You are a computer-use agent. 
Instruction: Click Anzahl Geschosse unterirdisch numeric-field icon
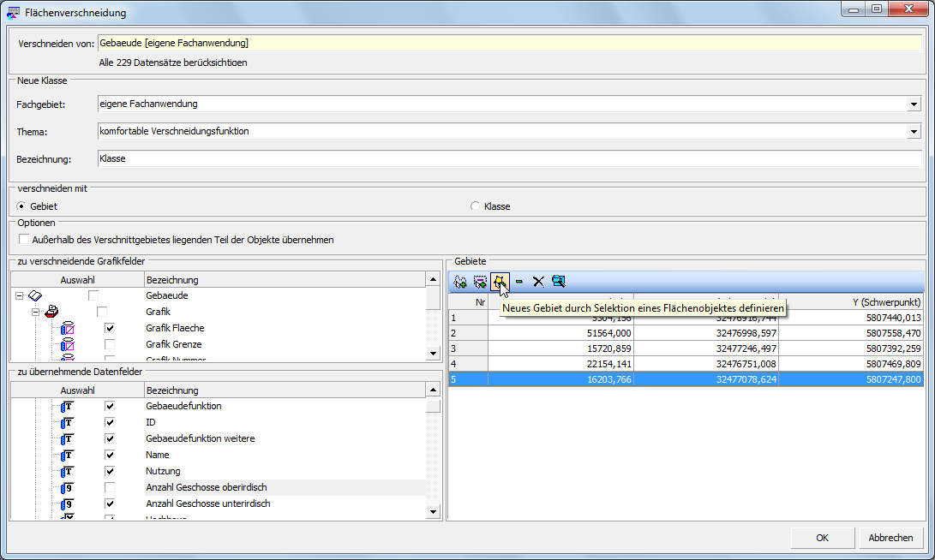click(68, 504)
